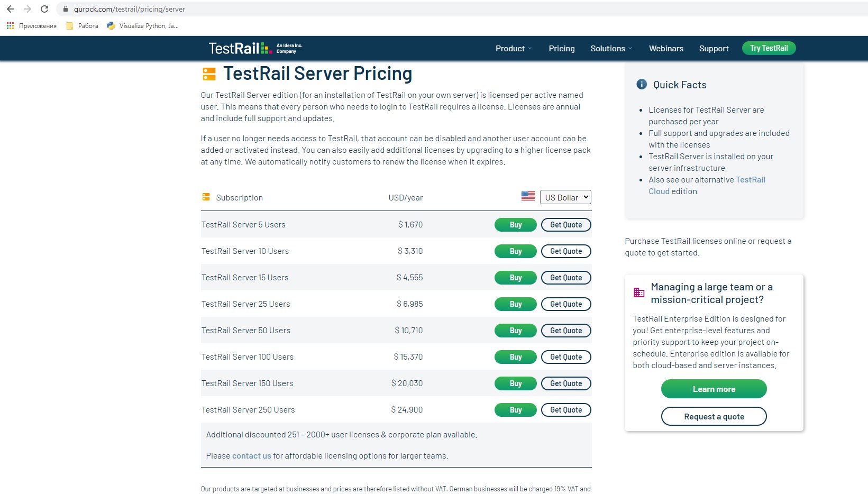This screenshot has width=868, height=494.
Task: Click the Learn more button
Action: [x=714, y=389]
